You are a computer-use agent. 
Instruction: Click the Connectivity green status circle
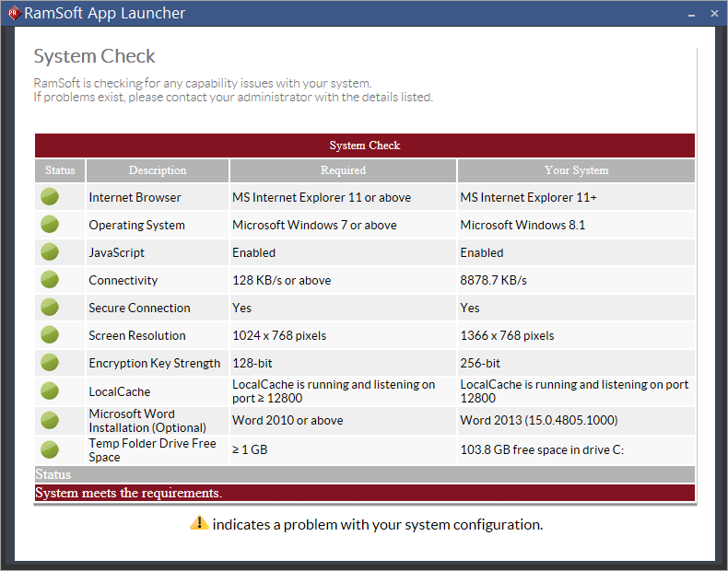tap(50, 279)
